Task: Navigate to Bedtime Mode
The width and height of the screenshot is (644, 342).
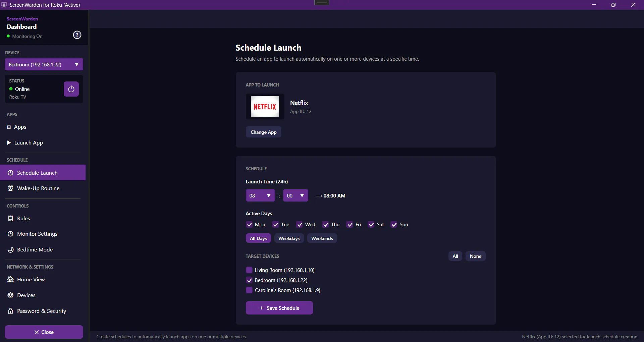Action: (43, 249)
